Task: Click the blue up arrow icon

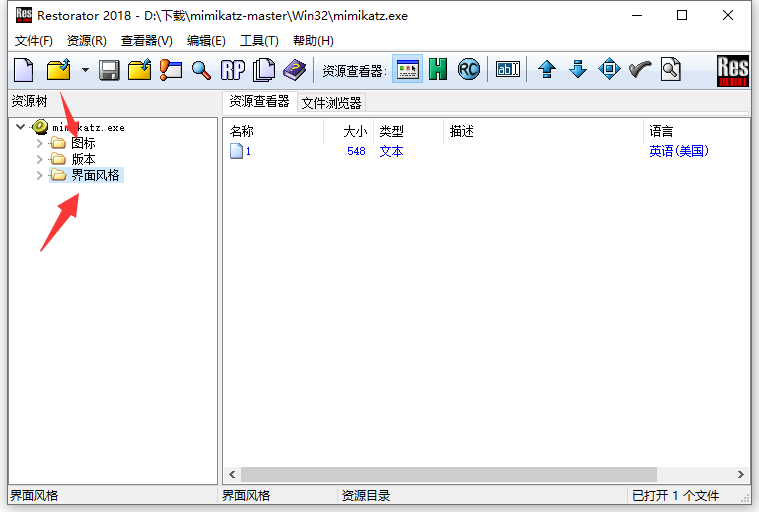Action: [x=547, y=69]
